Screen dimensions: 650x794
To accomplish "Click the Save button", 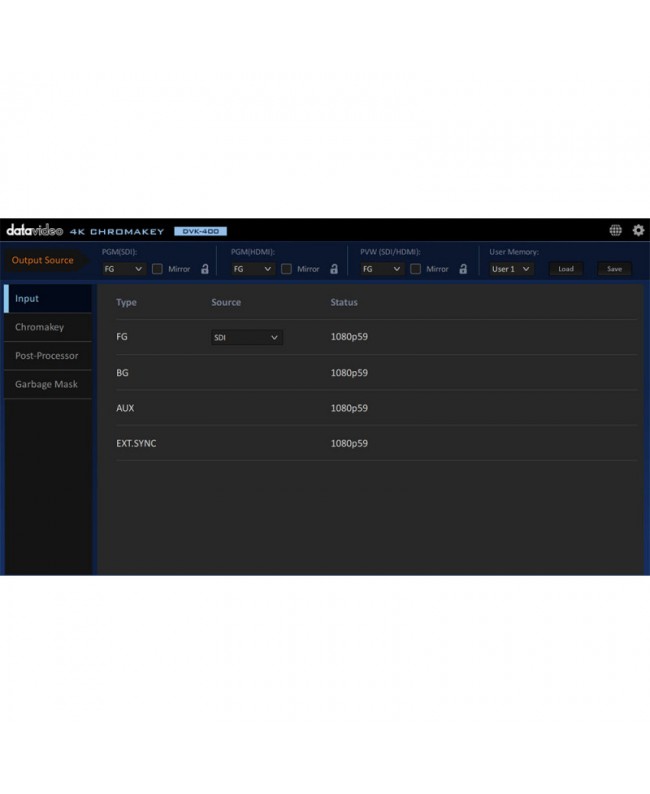I will (x=615, y=269).
